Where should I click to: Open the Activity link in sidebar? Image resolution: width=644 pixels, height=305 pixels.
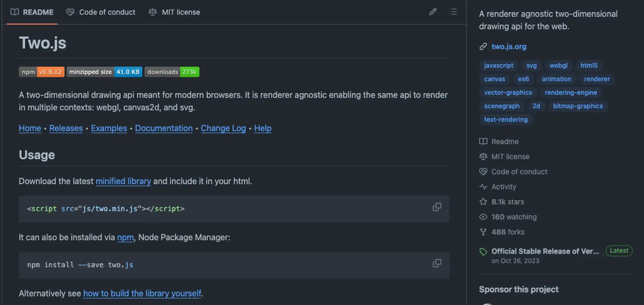pos(504,187)
